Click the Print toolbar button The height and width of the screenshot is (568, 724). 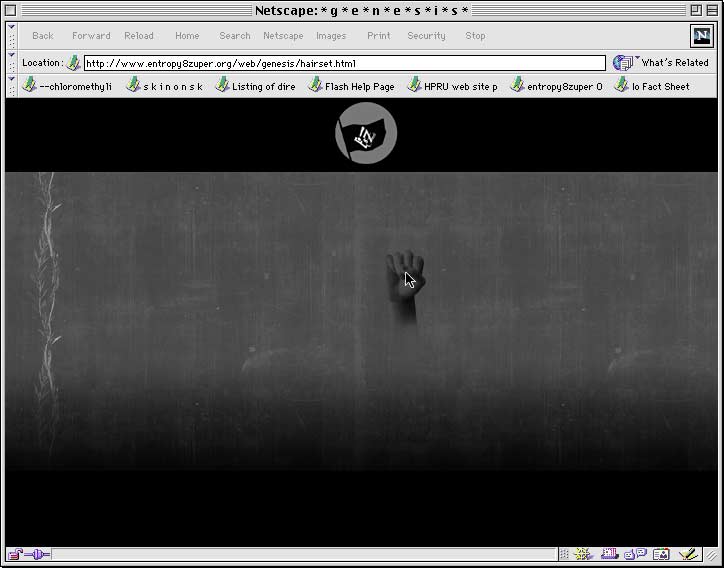pos(379,36)
